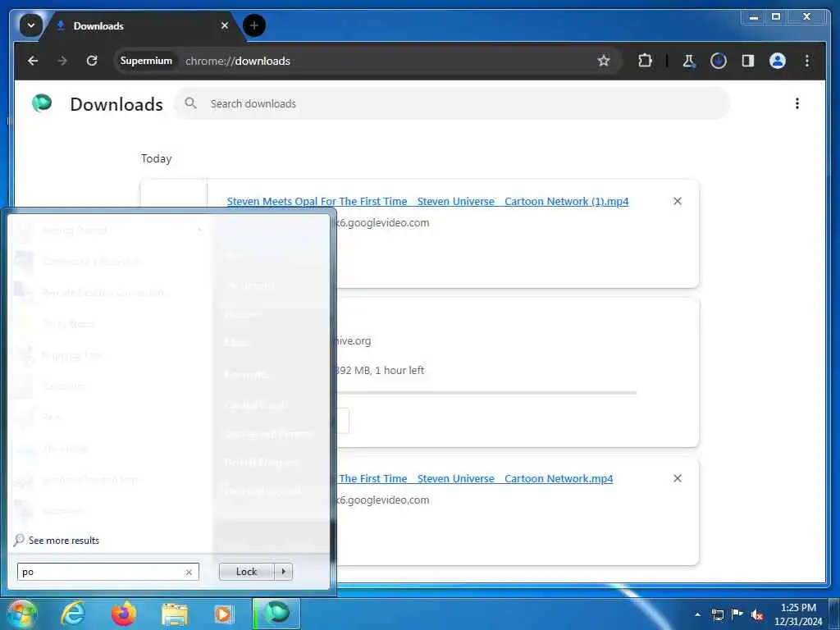This screenshot has height=630, width=840.
Task: Go back using the back arrow
Action: click(33, 61)
